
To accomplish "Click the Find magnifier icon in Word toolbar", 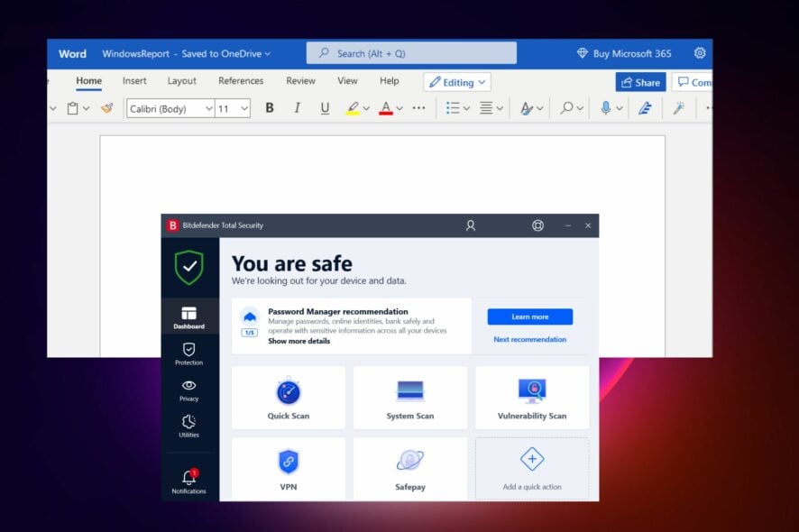I will 566,108.
